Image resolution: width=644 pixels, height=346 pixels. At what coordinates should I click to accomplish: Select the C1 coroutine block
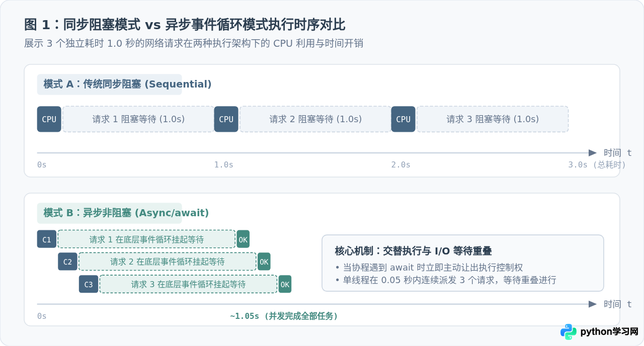pos(47,239)
